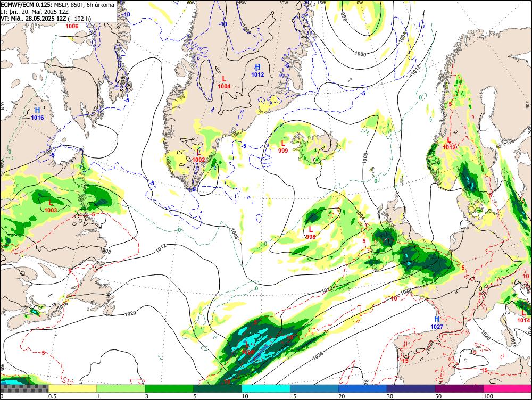Click the high marker 'H 1027' in Bay of Biscay
Viewport: 532px width, 400px height.
(437, 323)
